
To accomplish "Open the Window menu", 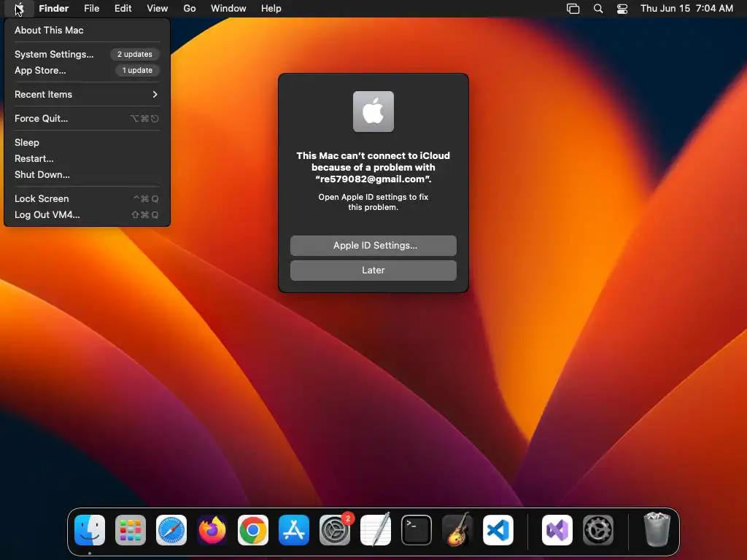I will point(228,9).
